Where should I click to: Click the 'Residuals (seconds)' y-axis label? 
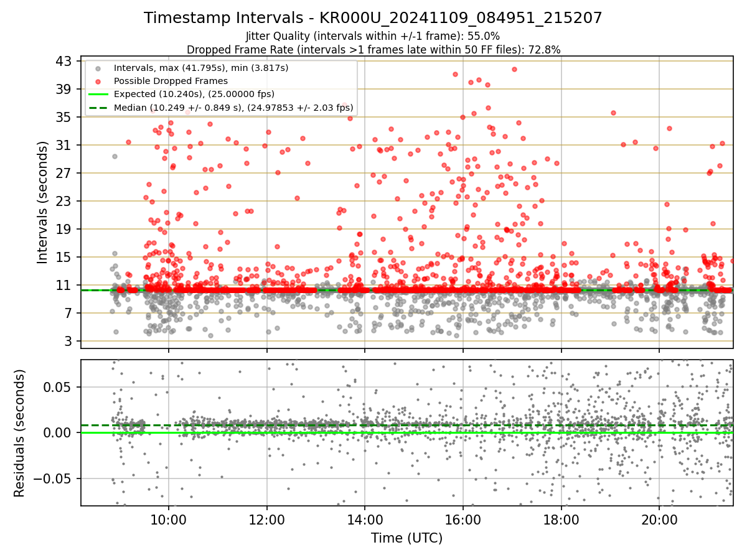(19, 433)
